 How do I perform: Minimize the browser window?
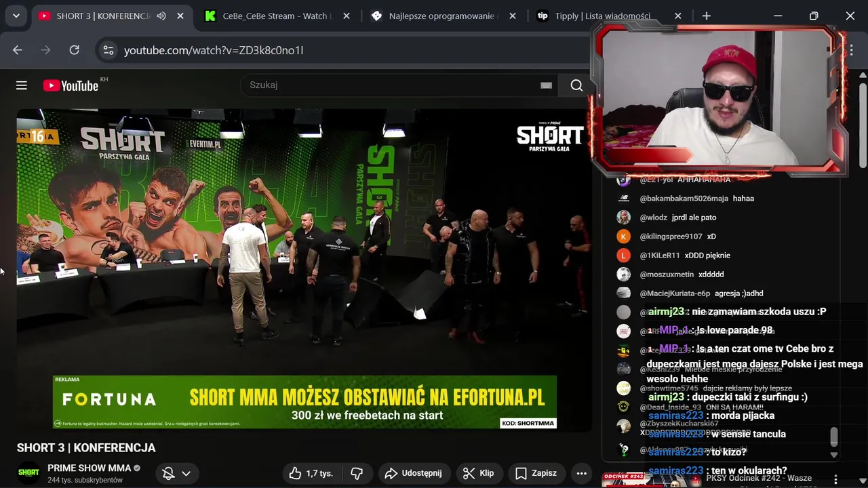coord(778,16)
